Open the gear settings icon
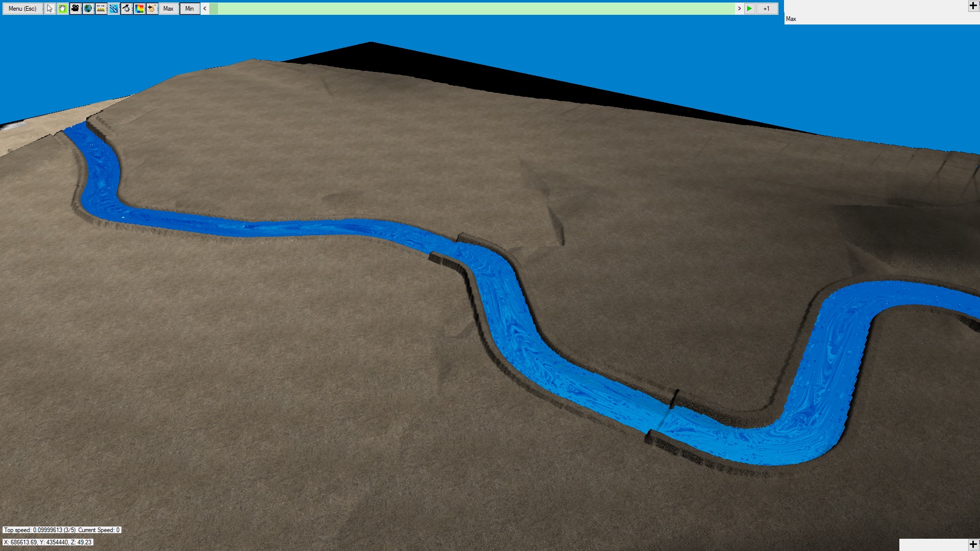The height and width of the screenshot is (551, 980). pos(126,9)
